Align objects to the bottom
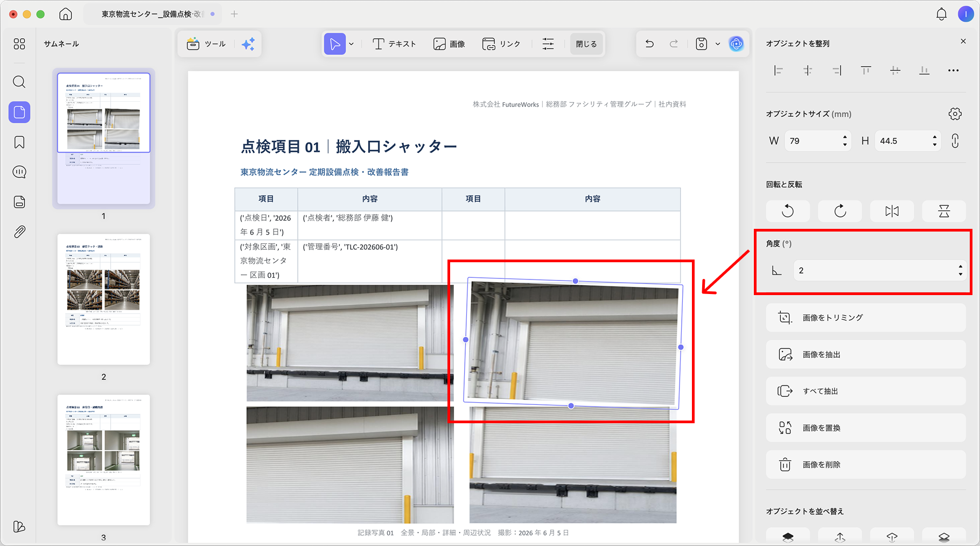980x546 pixels. [925, 71]
